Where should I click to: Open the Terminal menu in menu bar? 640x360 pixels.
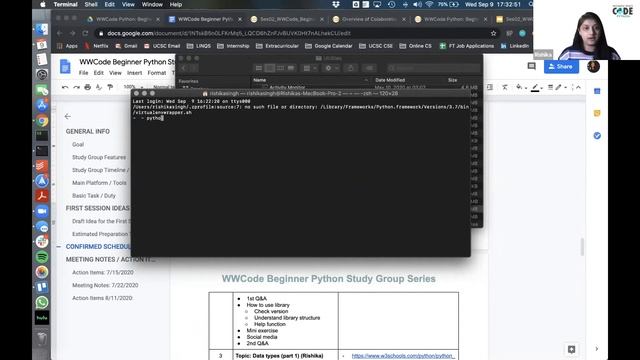[x=65, y=4]
